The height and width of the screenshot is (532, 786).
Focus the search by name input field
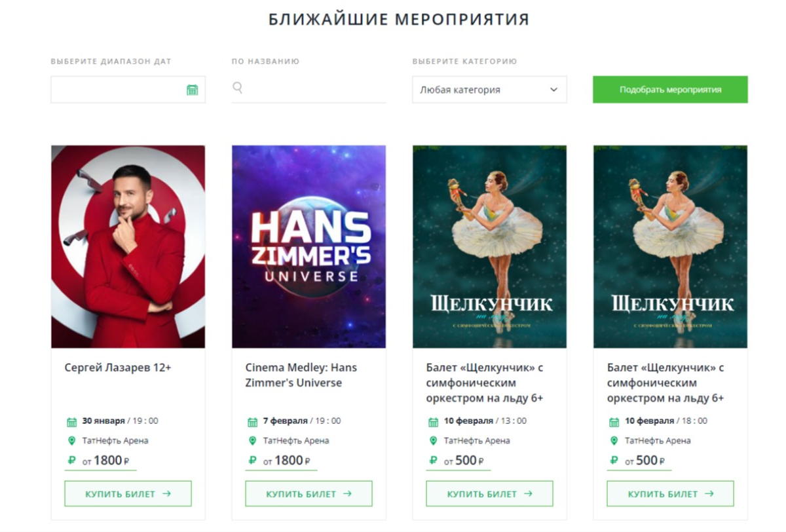tap(309, 90)
